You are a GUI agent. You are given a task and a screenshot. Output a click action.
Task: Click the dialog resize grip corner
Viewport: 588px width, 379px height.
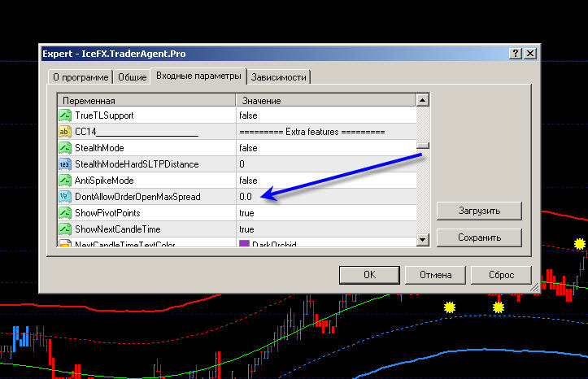[x=535, y=288]
